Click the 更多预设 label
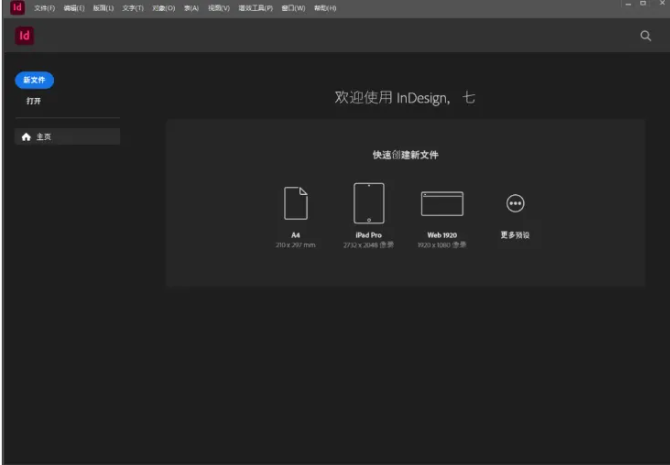This screenshot has height=465, width=670. [x=515, y=235]
